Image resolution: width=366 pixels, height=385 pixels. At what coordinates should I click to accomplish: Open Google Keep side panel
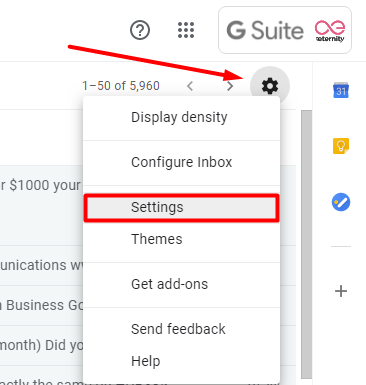point(341,146)
